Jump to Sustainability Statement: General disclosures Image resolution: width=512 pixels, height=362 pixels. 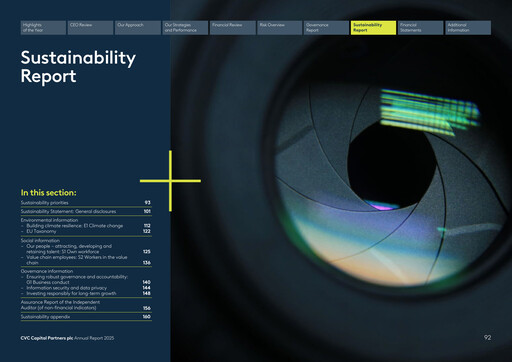click(86, 211)
